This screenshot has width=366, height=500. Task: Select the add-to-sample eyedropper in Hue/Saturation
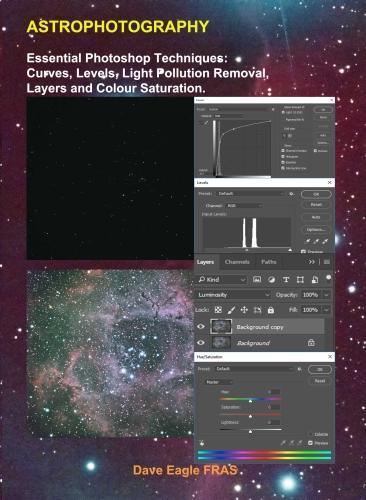(x=292, y=443)
